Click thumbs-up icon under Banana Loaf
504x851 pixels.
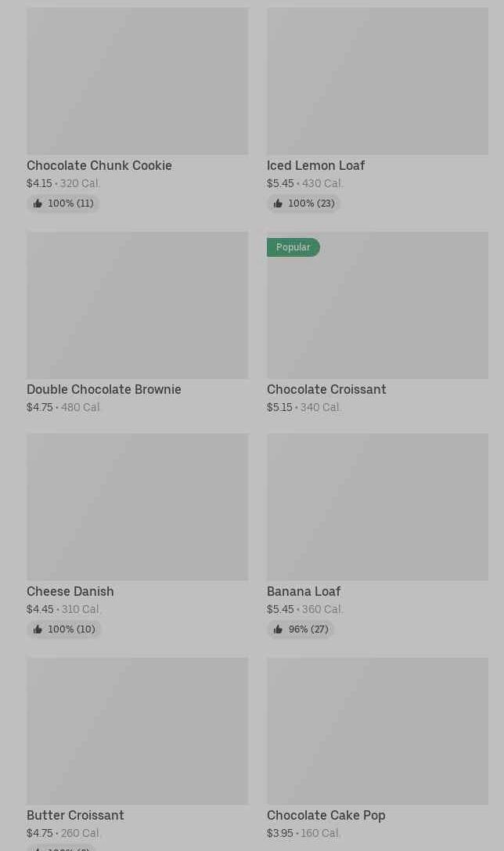click(x=278, y=629)
